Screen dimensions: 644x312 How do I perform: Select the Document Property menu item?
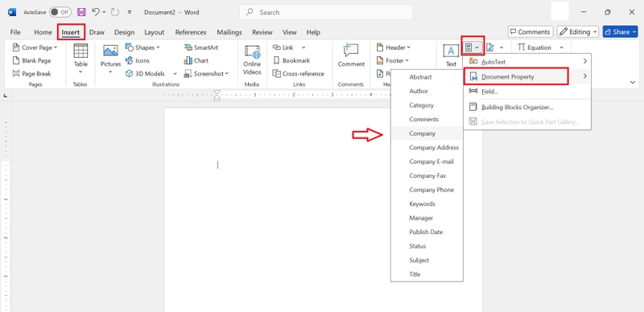527,76
